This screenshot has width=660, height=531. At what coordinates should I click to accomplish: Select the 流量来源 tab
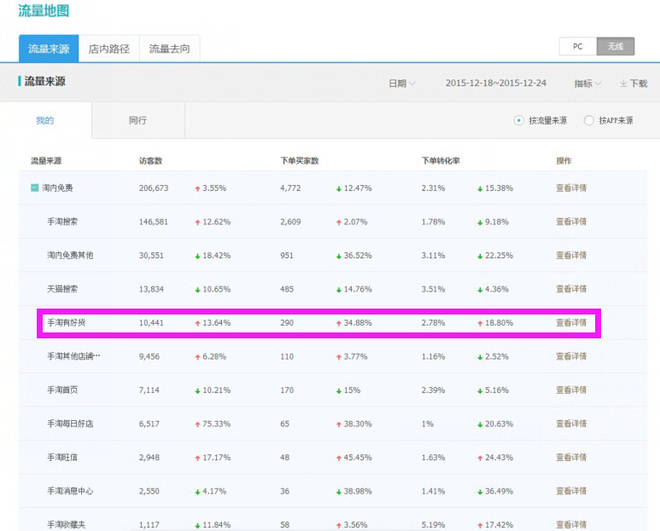pyautogui.click(x=49, y=49)
